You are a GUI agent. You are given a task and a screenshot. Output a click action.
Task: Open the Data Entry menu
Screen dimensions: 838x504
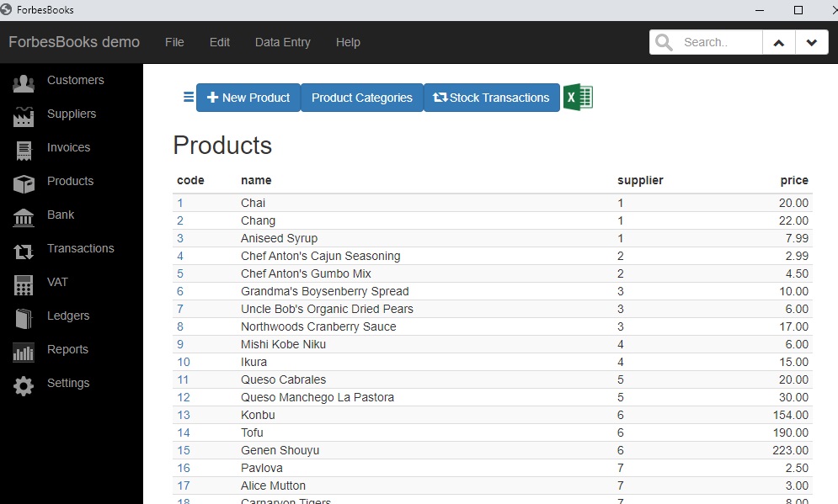click(283, 42)
